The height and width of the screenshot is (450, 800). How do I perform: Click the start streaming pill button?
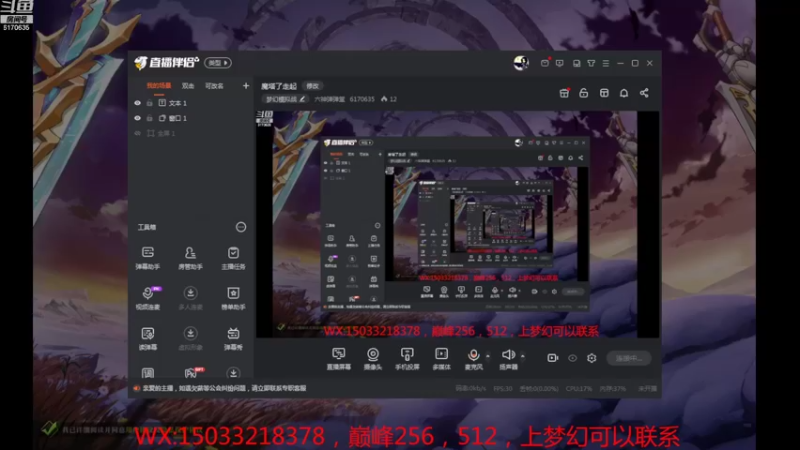click(629, 358)
